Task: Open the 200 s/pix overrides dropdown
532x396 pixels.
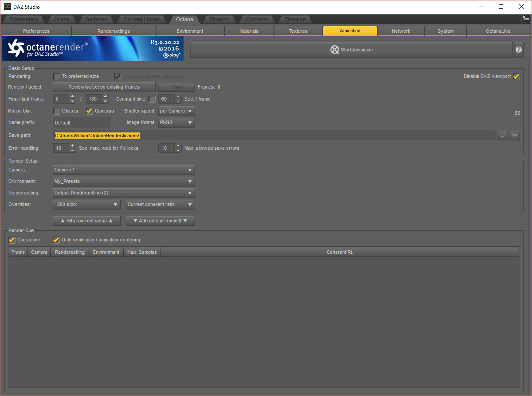Action: coord(86,205)
